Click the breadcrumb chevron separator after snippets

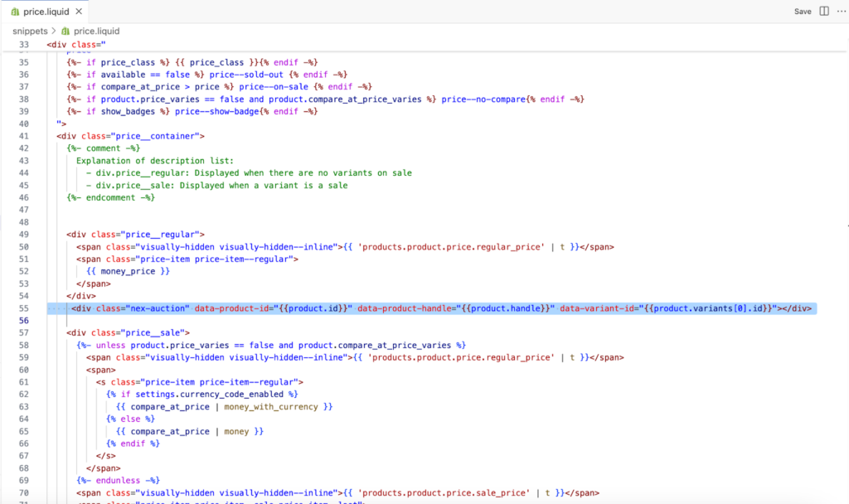pyautogui.click(x=54, y=31)
